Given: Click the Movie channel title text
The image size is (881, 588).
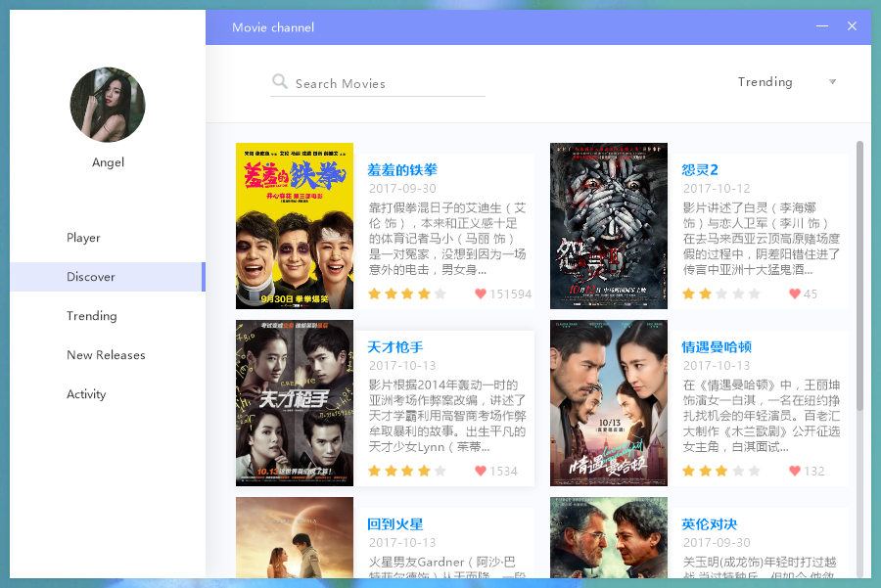Looking at the screenshot, I should coord(273,27).
